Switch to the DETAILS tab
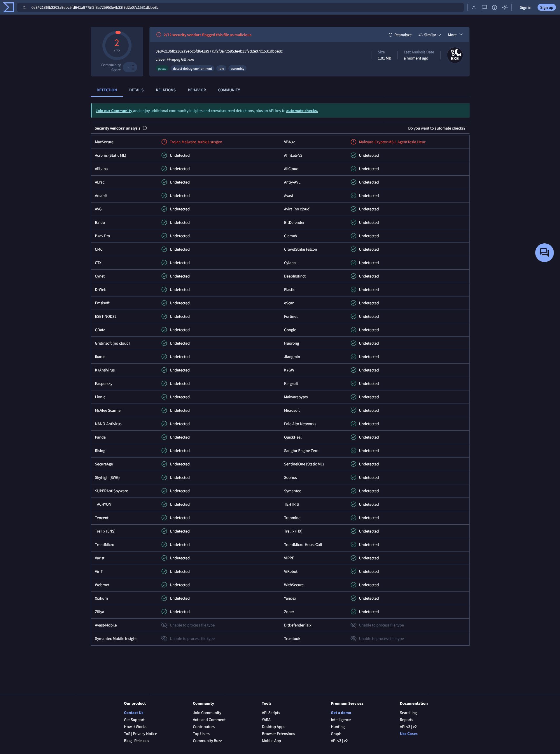560x754 pixels. click(x=136, y=90)
